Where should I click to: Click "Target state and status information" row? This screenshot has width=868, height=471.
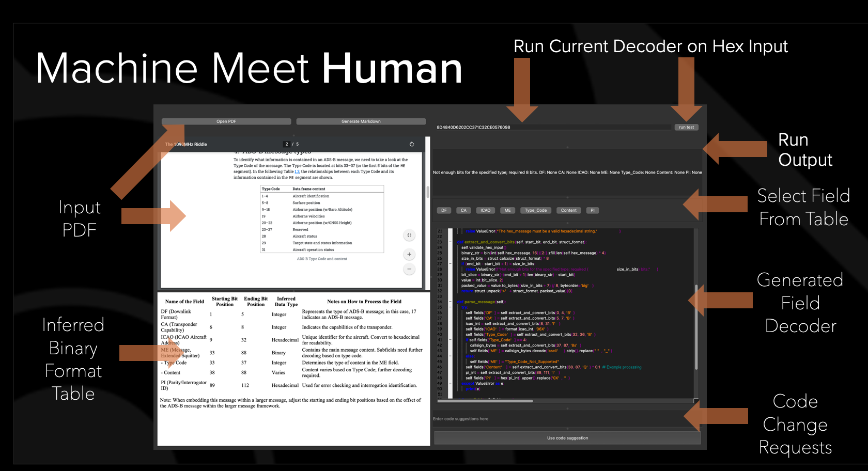(x=322, y=243)
